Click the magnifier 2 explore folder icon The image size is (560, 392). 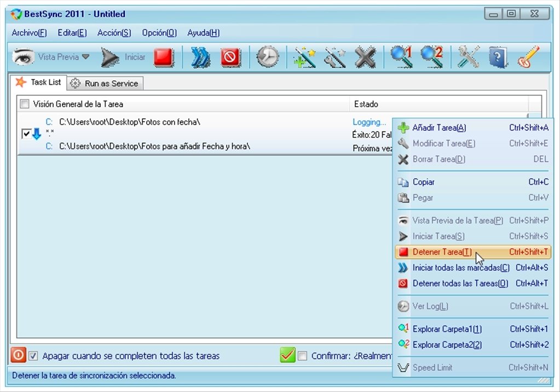pyautogui.click(x=432, y=57)
